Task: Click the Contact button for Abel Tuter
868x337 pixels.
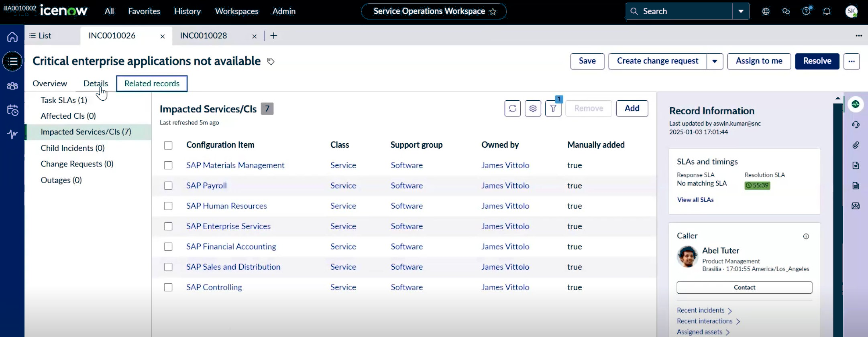Action: click(744, 287)
